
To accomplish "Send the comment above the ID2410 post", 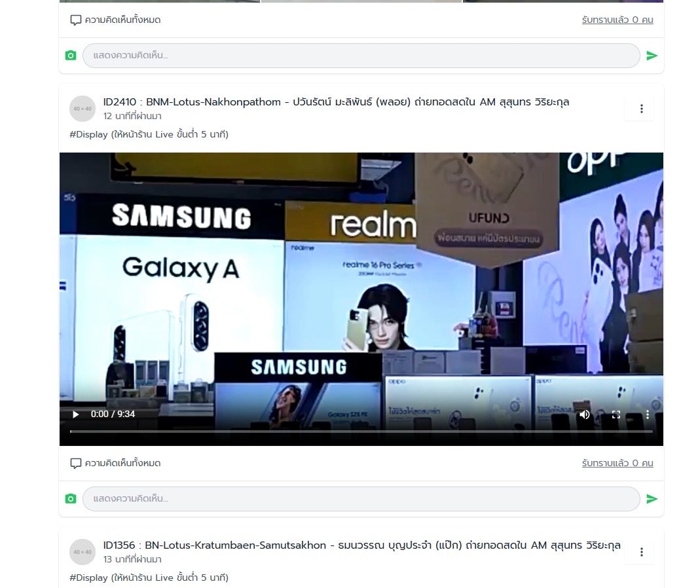I will (x=652, y=56).
